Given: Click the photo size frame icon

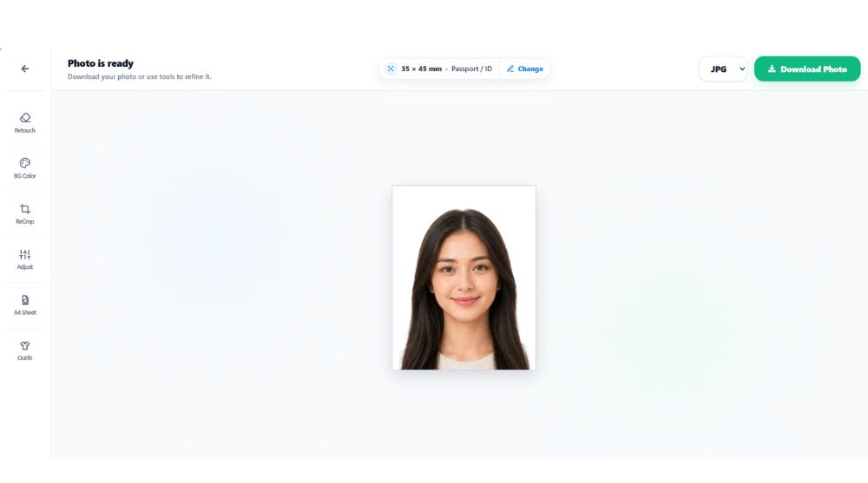Looking at the screenshot, I should pyautogui.click(x=391, y=69).
